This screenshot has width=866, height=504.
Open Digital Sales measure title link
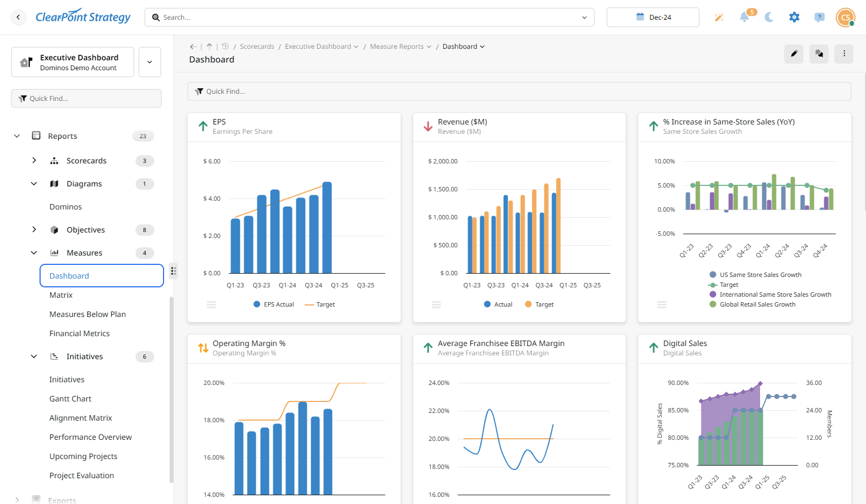pos(685,343)
